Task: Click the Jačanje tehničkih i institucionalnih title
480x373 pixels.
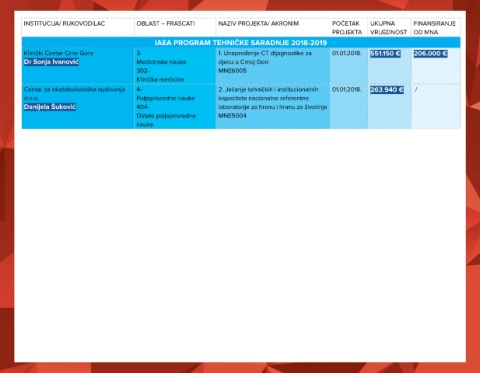Action: (272, 98)
